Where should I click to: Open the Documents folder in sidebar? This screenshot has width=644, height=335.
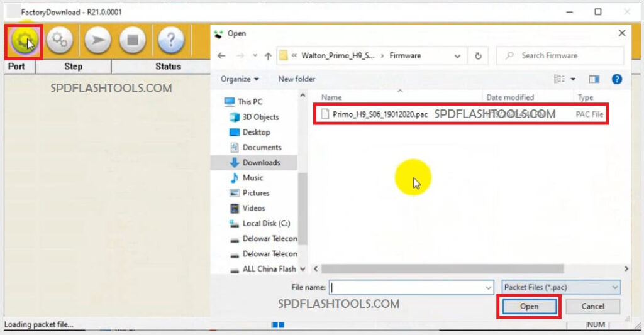click(255, 147)
